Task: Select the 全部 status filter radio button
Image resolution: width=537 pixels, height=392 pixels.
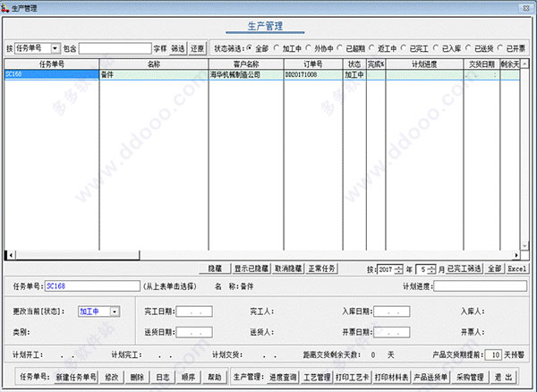Action: point(250,48)
